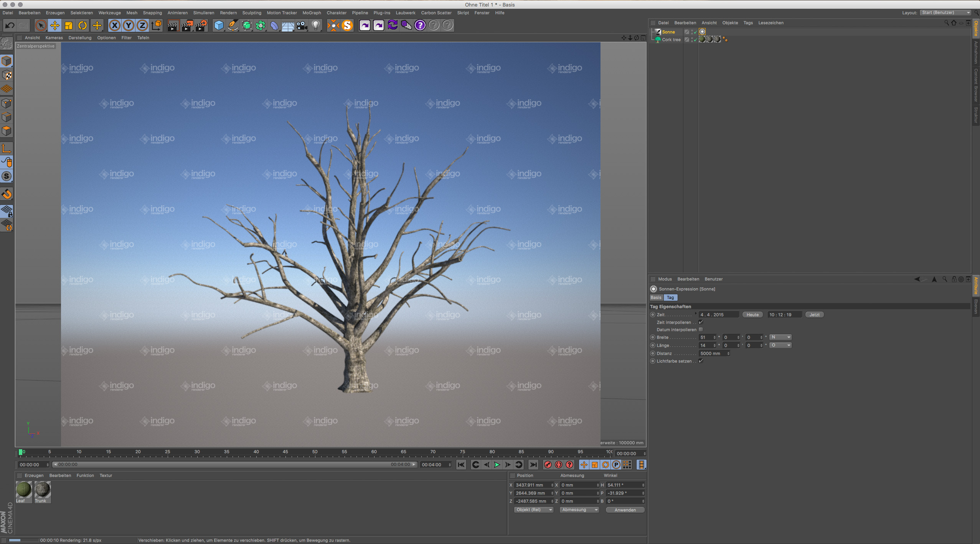Open the Länge O direction dropdown
The height and width of the screenshot is (544, 980).
(x=780, y=345)
